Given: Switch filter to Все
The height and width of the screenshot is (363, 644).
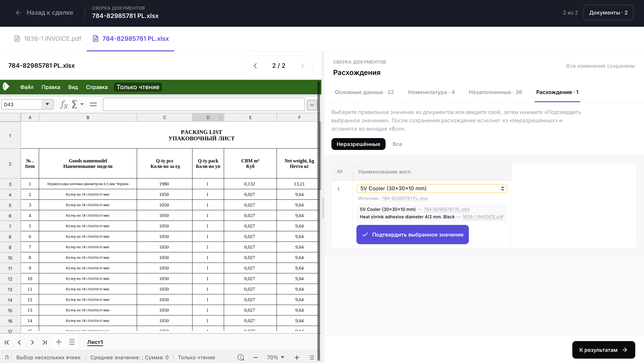Looking at the screenshot, I should 397,144.
